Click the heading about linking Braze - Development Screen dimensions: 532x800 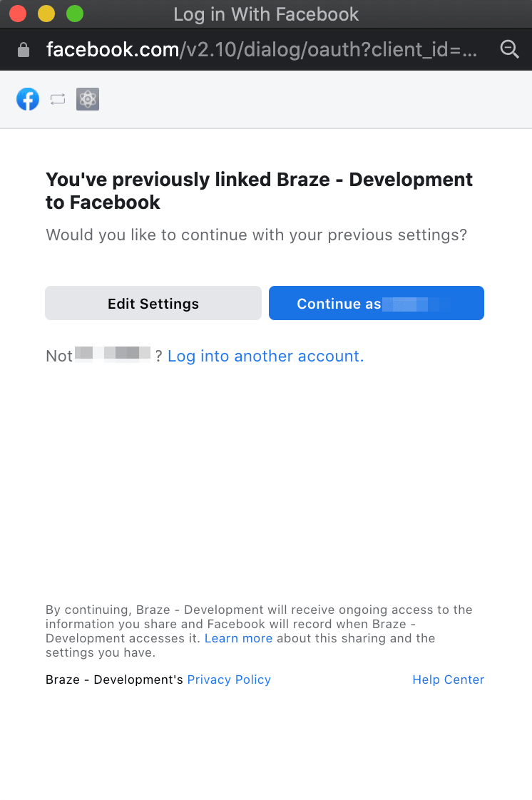point(259,190)
